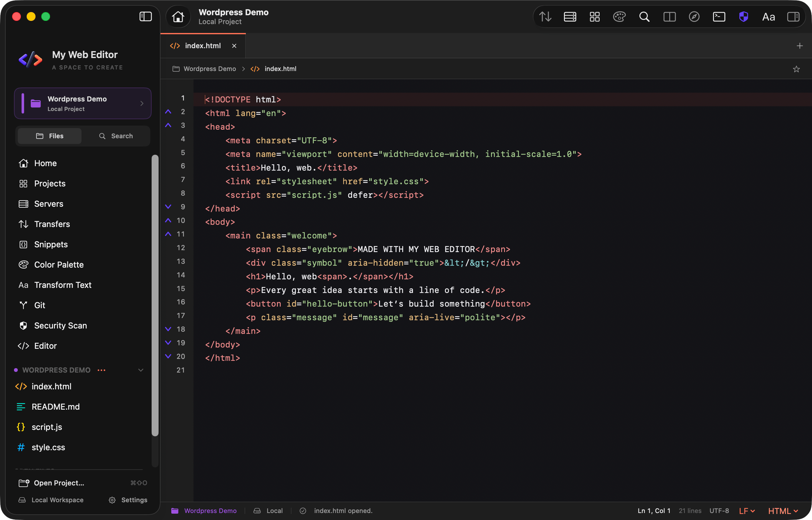Open the Servers toolbar icon
Image resolution: width=812 pixels, height=520 pixels.
[x=570, y=16]
